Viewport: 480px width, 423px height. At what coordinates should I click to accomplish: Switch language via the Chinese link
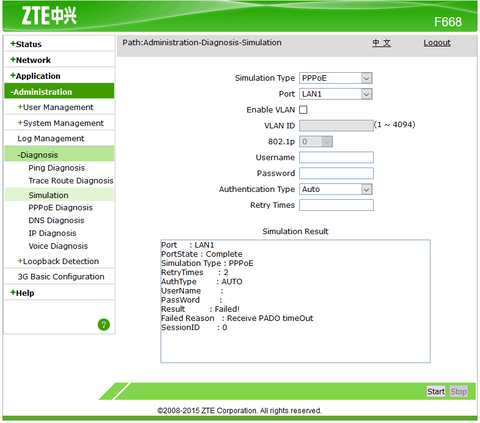(381, 43)
